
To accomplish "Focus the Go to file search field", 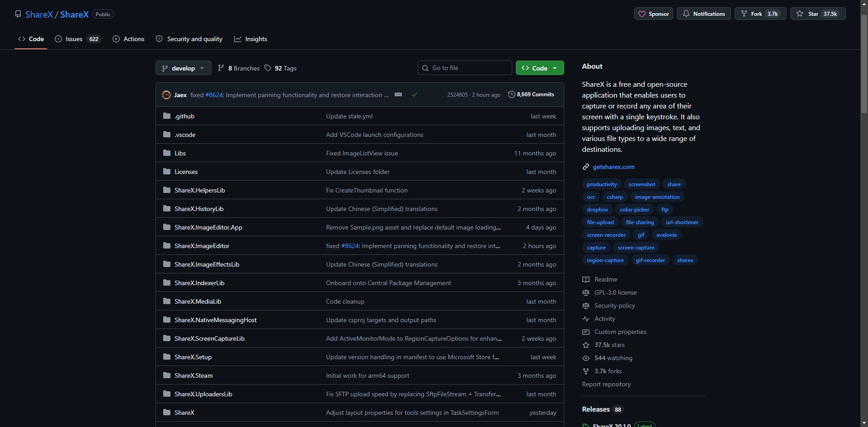I will tap(465, 68).
